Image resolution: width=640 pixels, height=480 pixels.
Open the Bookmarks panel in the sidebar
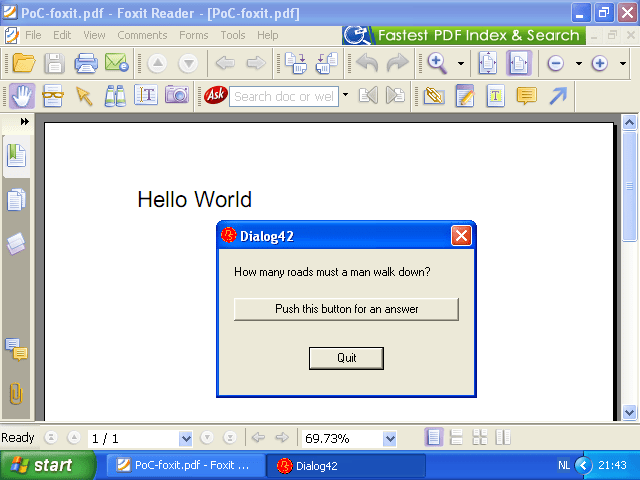click(16, 156)
